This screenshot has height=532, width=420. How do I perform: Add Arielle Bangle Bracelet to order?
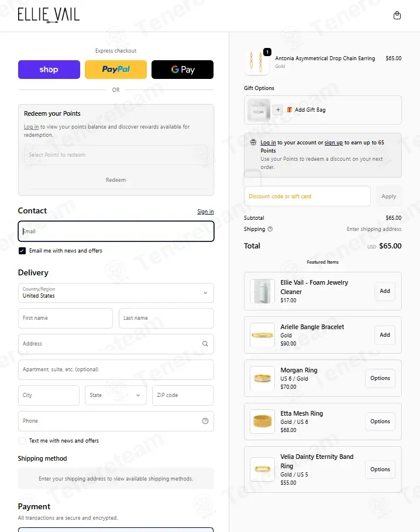(x=385, y=335)
